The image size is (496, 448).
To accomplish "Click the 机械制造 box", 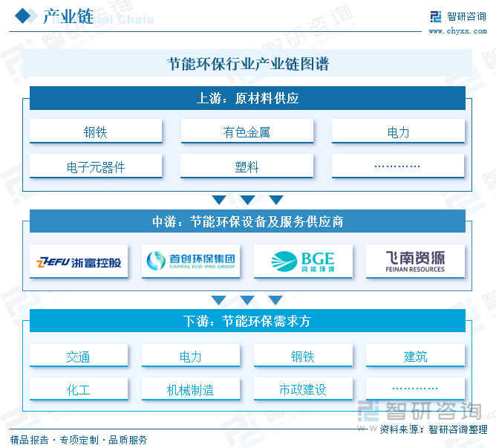I will tap(191, 389).
